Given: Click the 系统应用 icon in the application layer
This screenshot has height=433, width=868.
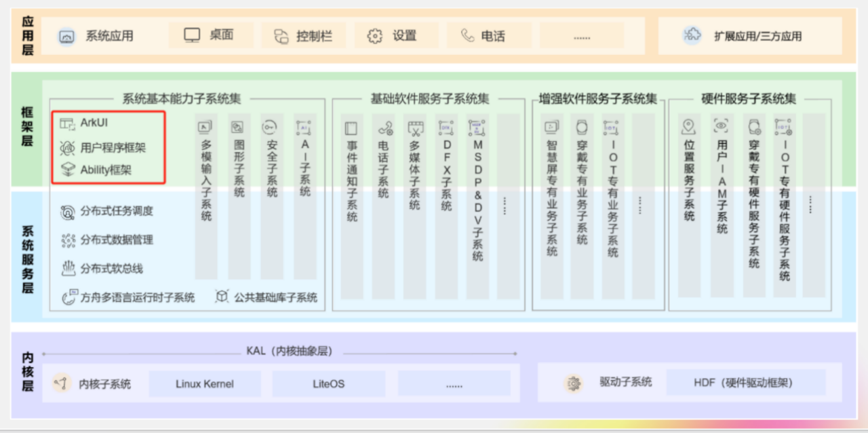Looking at the screenshot, I should point(66,37).
